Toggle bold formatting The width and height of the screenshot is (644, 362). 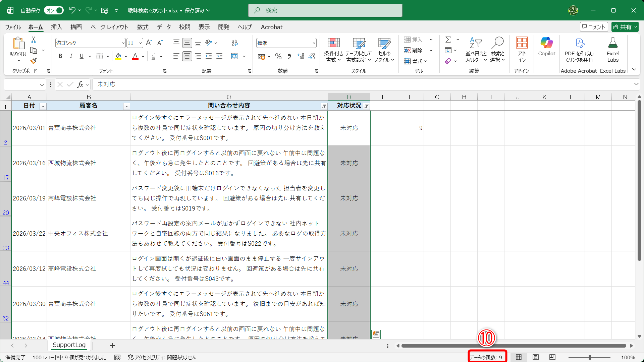point(60,56)
